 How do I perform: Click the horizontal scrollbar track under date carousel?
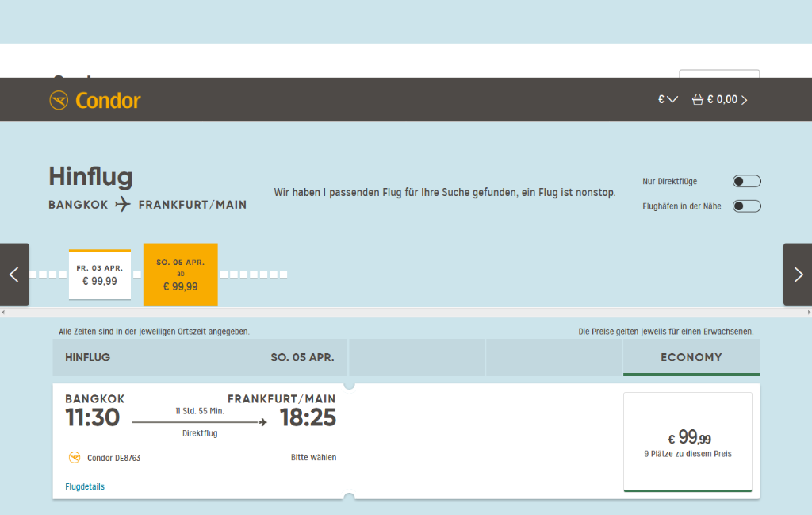[x=406, y=312]
